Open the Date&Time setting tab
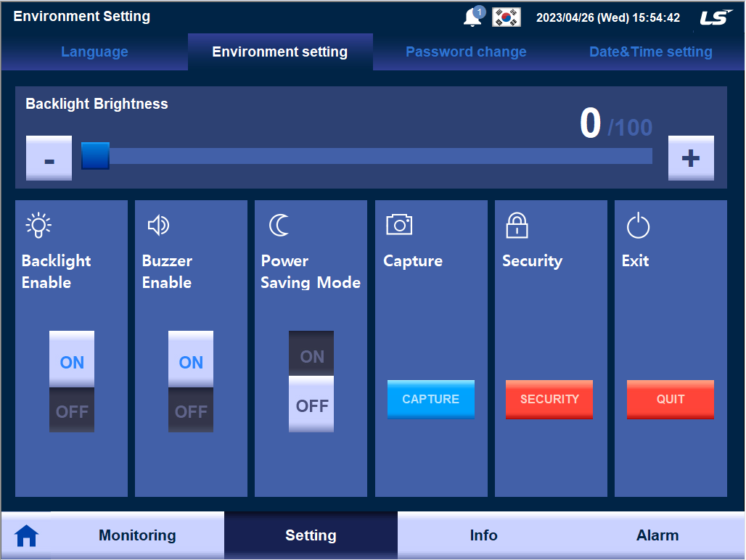The height and width of the screenshot is (560, 746). [x=651, y=52]
